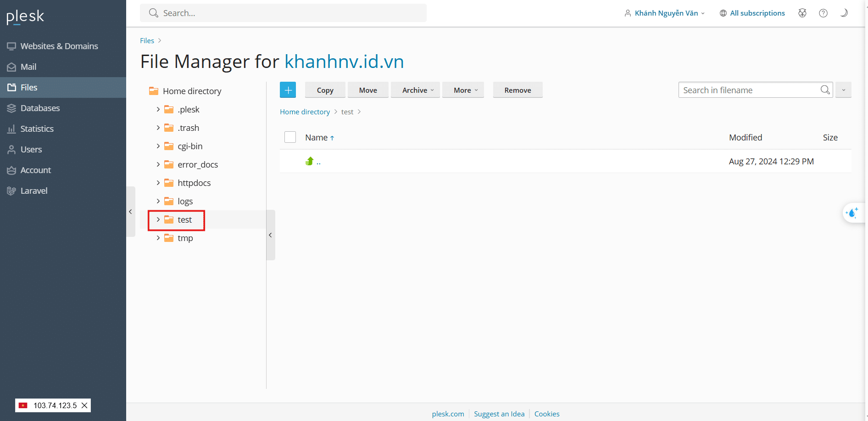Open the help question mark icon
Image resolution: width=868 pixels, height=421 pixels.
pos(823,13)
